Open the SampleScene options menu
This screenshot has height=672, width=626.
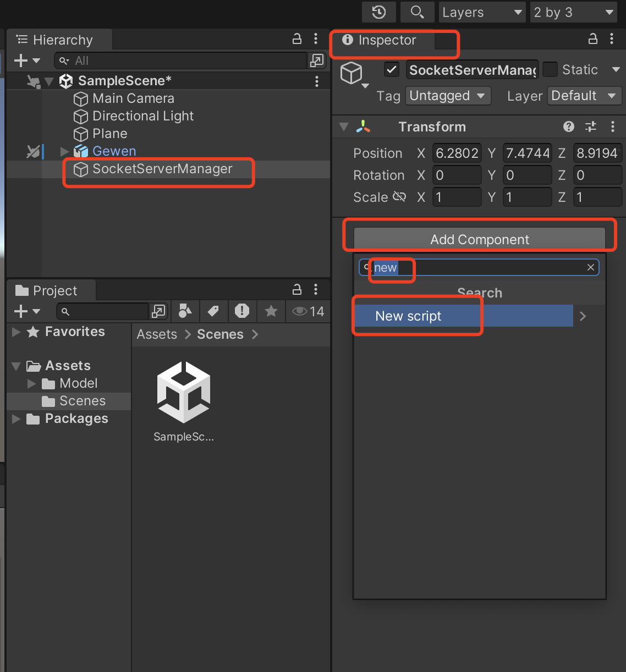317,81
